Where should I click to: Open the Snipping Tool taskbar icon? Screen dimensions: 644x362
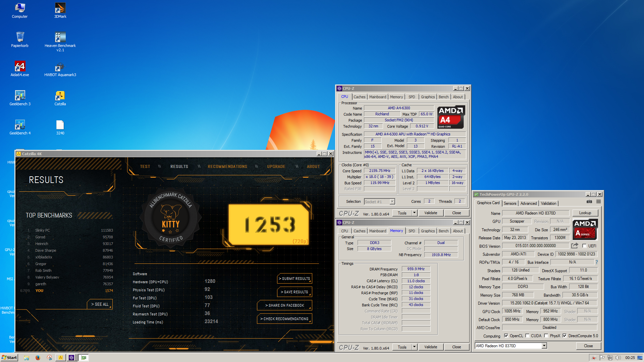pos(49,358)
